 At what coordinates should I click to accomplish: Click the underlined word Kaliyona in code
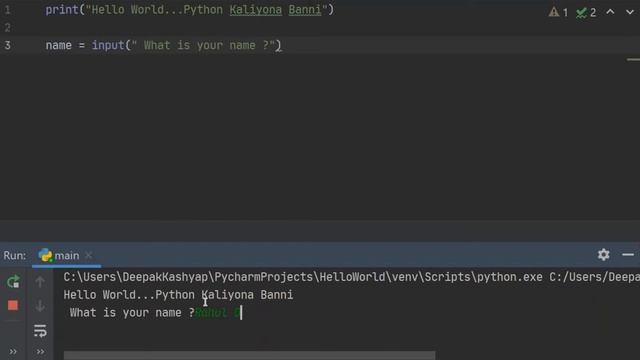coord(256,10)
